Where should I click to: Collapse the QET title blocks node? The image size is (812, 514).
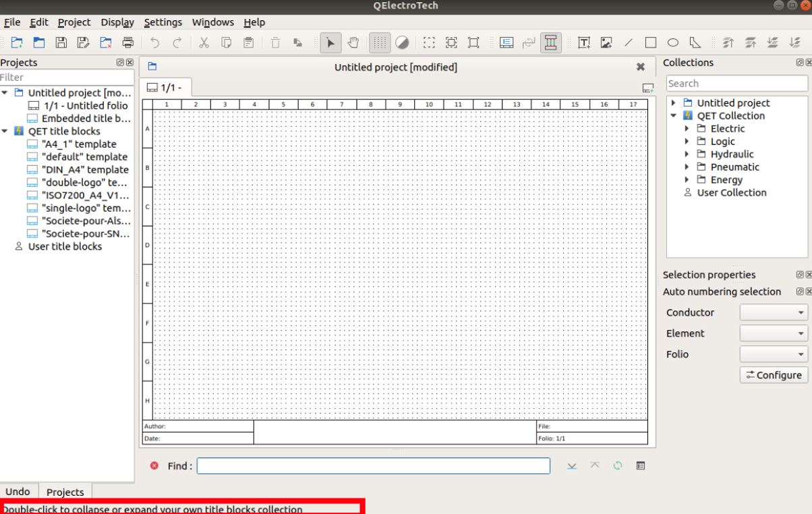tap(5, 131)
